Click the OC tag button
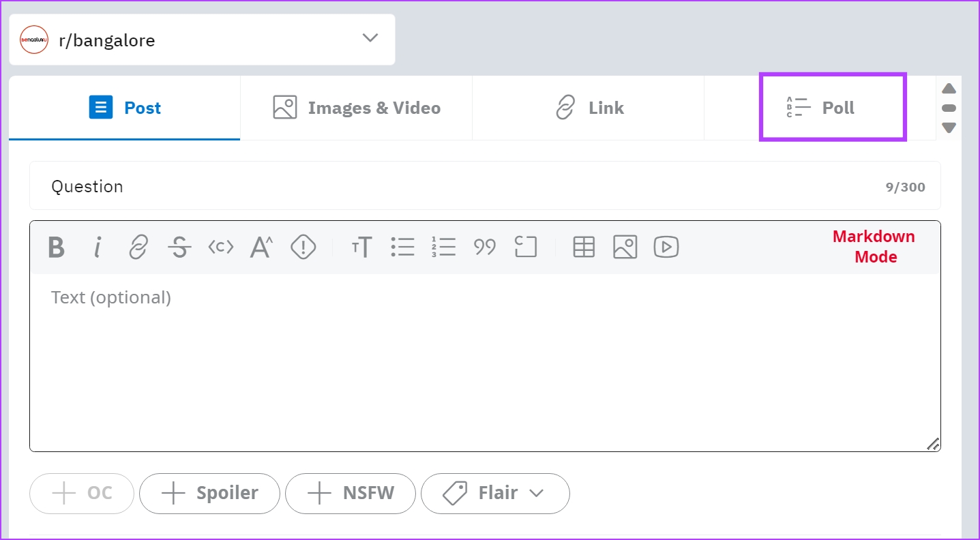This screenshot has height=540, width=980. click(82, 493)
